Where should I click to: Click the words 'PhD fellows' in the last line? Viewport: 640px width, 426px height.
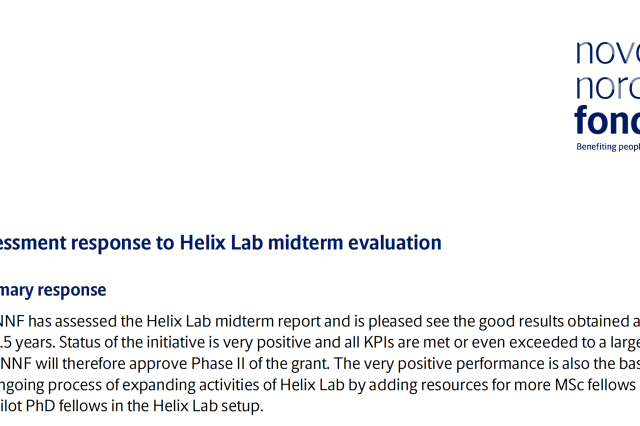tap(68, 406)
